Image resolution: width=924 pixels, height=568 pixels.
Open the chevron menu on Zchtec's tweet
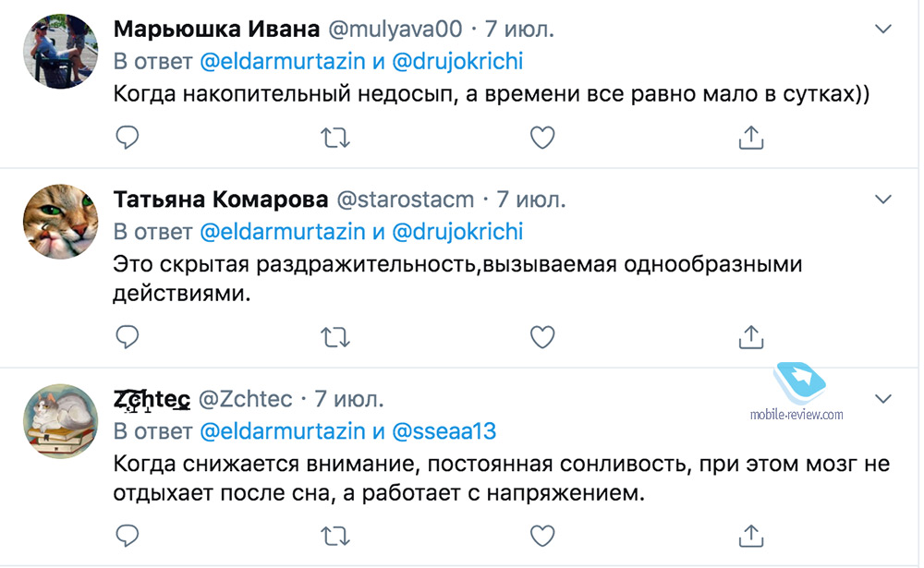(x=882, y=399)
